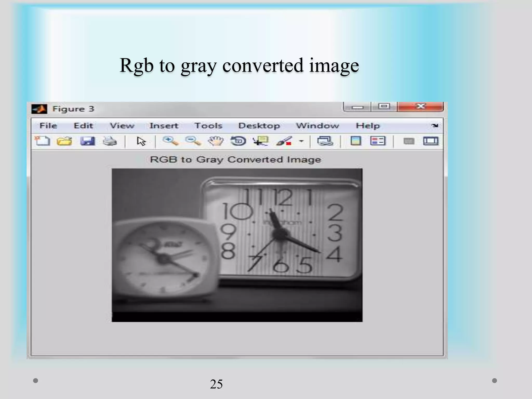Insert a colorbar using the toolbar icon
This screenshot has width=532, height=399.
click(x=356, y=141)
